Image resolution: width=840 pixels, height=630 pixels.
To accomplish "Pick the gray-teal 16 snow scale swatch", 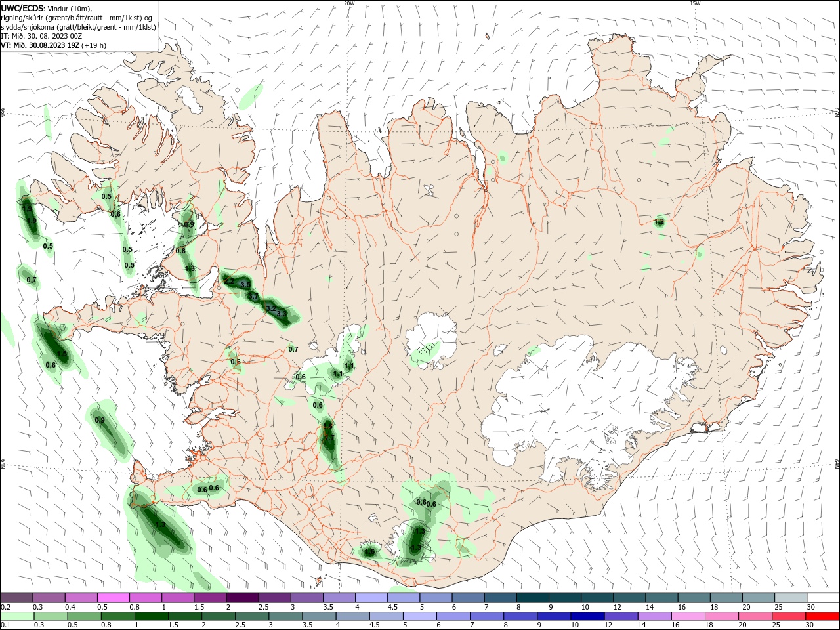I will [x=694, y=598].
